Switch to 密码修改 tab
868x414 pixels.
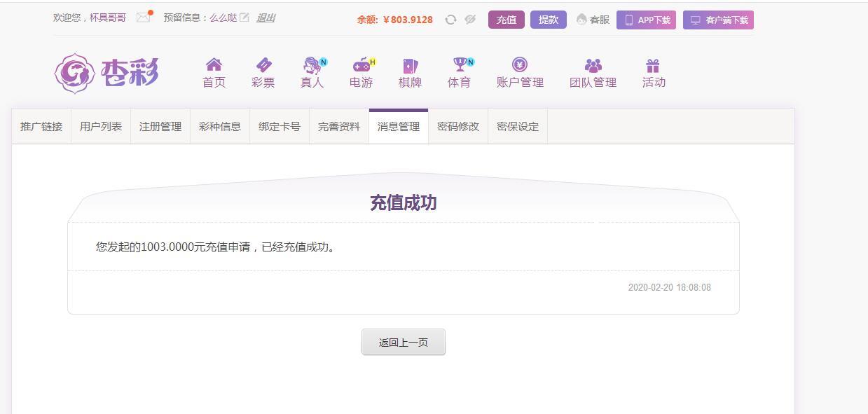pos(458,127)
